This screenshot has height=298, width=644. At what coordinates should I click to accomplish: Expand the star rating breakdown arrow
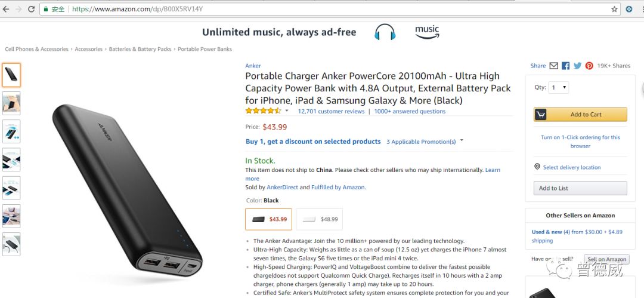(287, 111)
